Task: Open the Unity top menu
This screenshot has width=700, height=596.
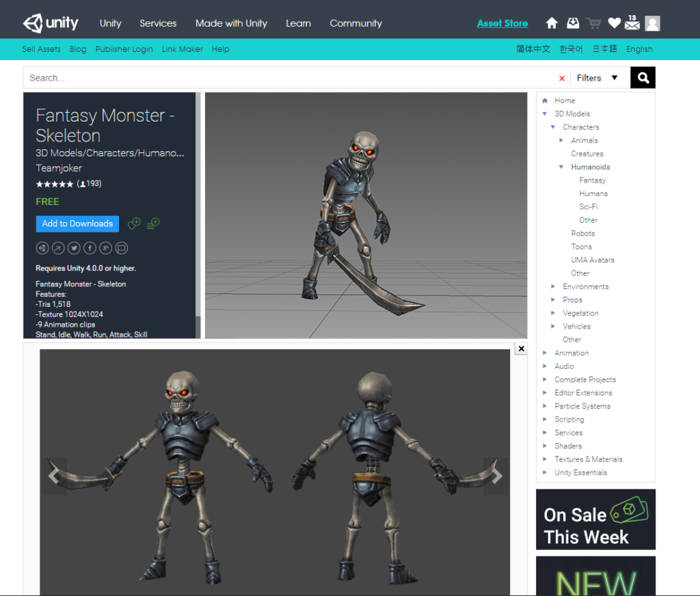Action: pos(110,23)
